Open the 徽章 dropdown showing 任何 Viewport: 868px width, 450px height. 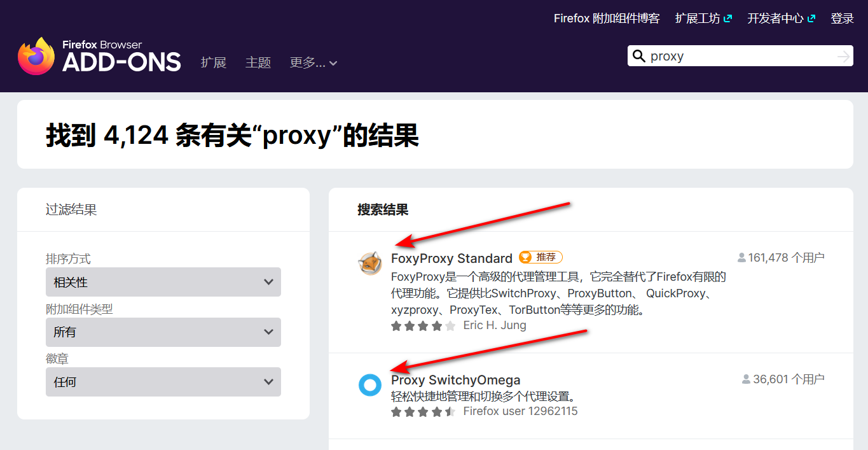pyautogui.click(x=163, y=382)
